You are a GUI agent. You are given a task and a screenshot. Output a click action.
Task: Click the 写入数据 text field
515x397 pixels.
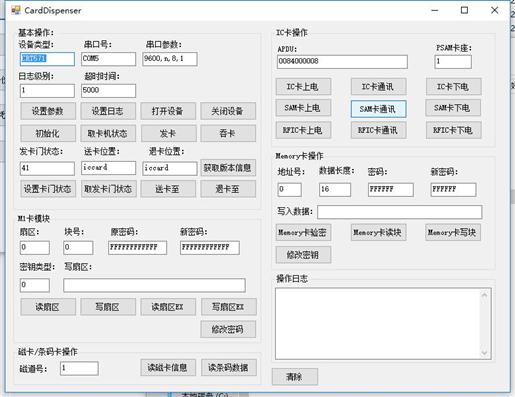click(399, 212)
